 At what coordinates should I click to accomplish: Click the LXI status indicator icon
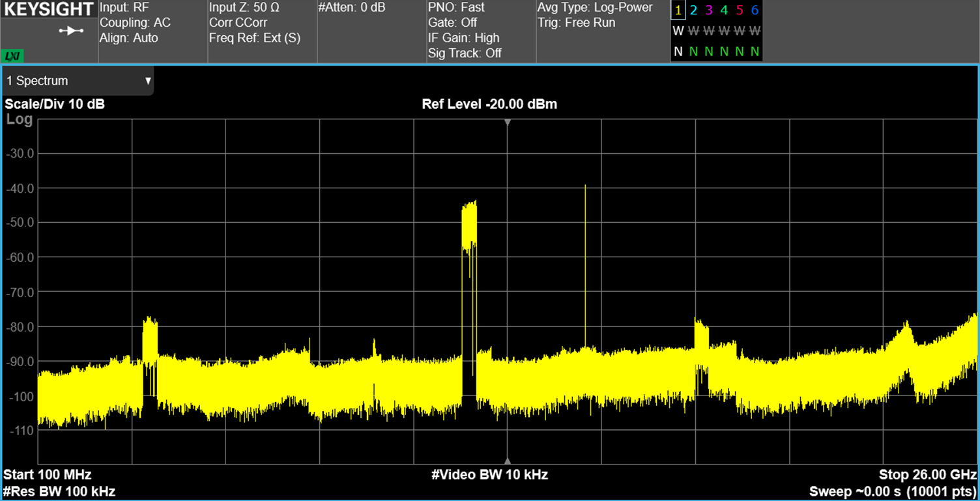click(x=11, y=57)
